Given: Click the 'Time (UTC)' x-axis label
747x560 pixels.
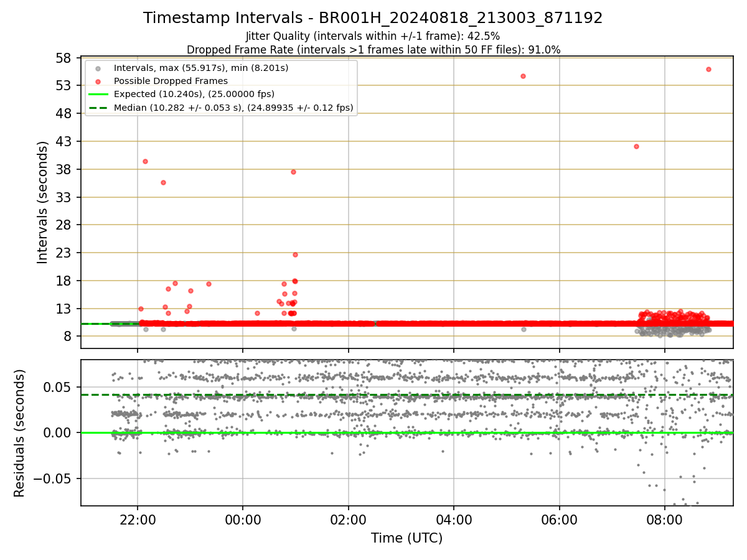Looking at the screenshot, I should point(406,538).
